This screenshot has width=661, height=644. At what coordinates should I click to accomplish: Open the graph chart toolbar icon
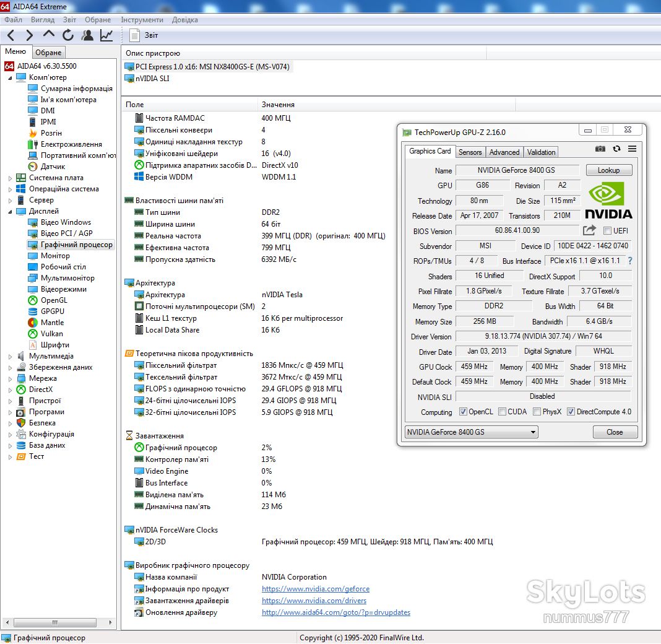click(x=106, y=35)
